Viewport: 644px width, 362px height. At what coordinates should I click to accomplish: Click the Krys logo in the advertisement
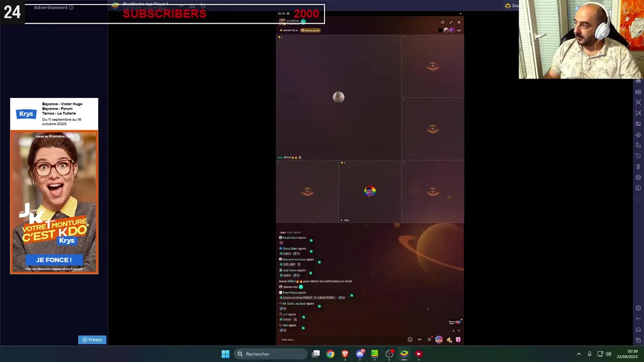26,114
